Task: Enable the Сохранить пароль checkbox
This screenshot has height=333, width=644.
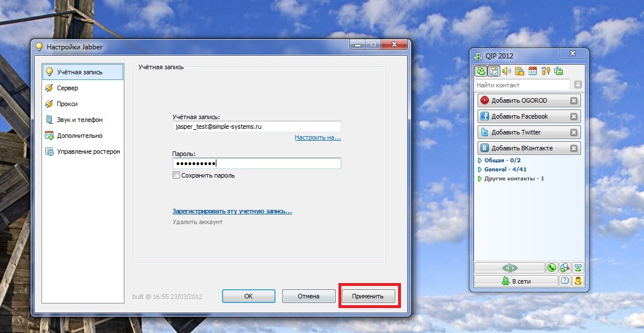Action: pyautogui.click(x=176, y=175)
